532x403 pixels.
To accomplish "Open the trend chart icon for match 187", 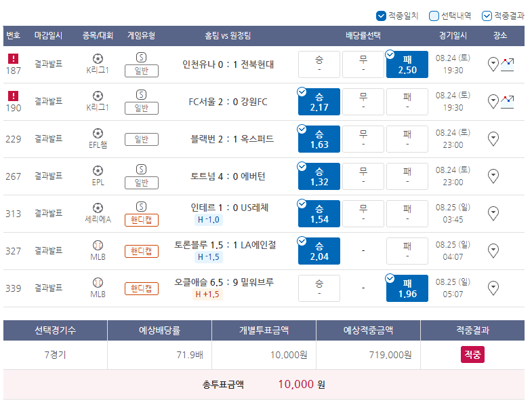I will (508, 64).
